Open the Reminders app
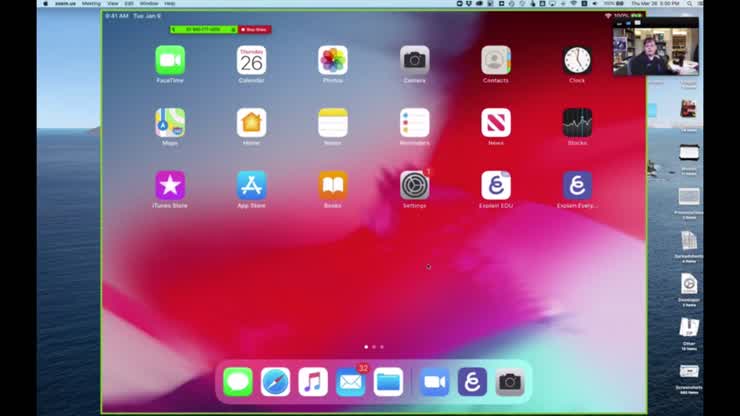Image resolution: width=740 pixels, height=416 pixels. [x=414, y=123]
